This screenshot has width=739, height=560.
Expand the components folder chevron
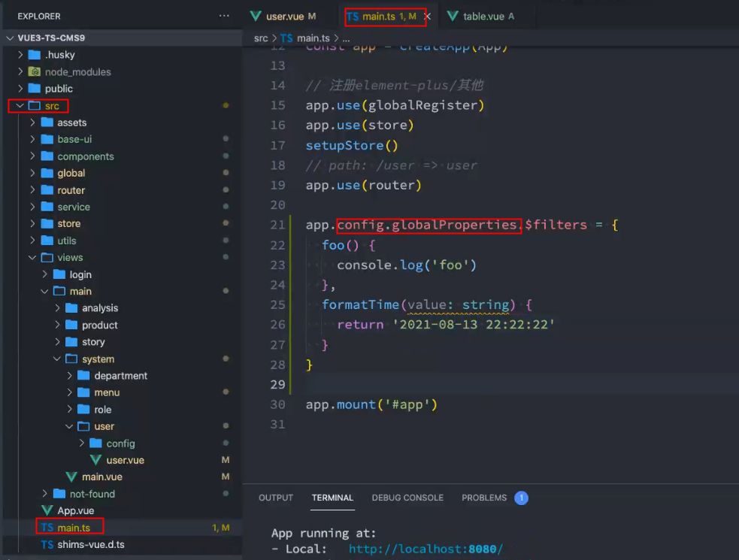click(32, 156)
